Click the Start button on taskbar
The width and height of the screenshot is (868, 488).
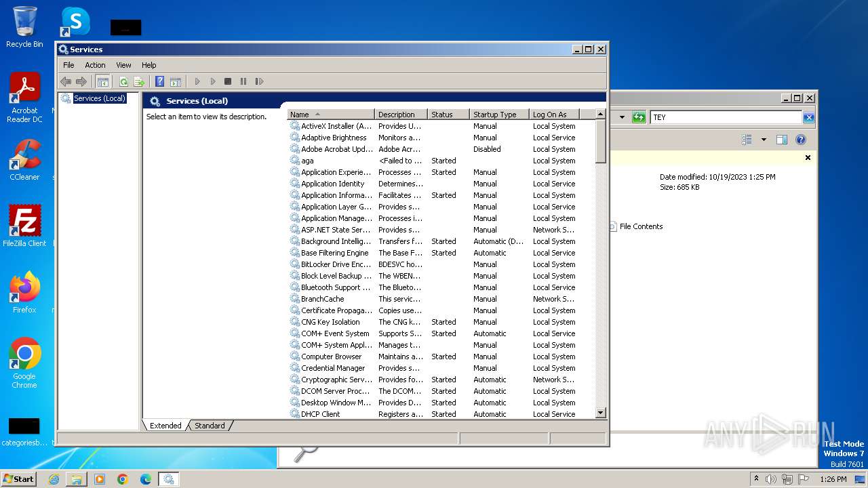coord(18,479)
